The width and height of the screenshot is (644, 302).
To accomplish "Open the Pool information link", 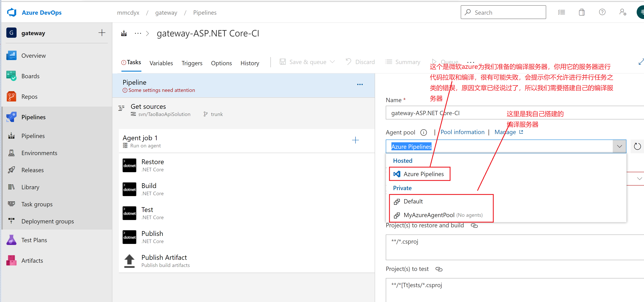I will pos(462,132).
